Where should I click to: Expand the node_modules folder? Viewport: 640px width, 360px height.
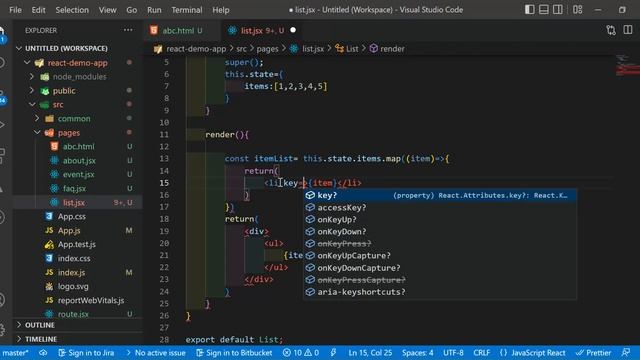tap(80, 77)
